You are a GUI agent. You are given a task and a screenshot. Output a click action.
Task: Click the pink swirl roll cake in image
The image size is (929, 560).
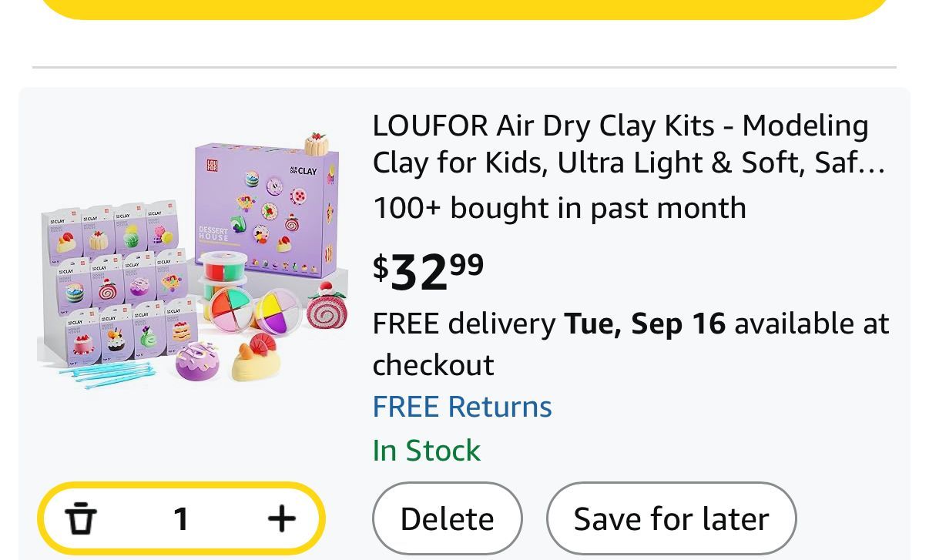tap(327, 307)
